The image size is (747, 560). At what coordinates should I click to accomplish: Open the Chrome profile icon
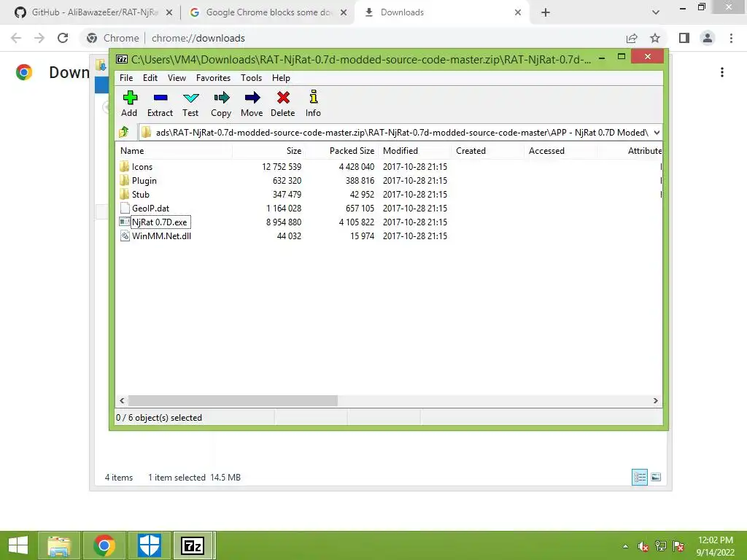coord(708,38)
